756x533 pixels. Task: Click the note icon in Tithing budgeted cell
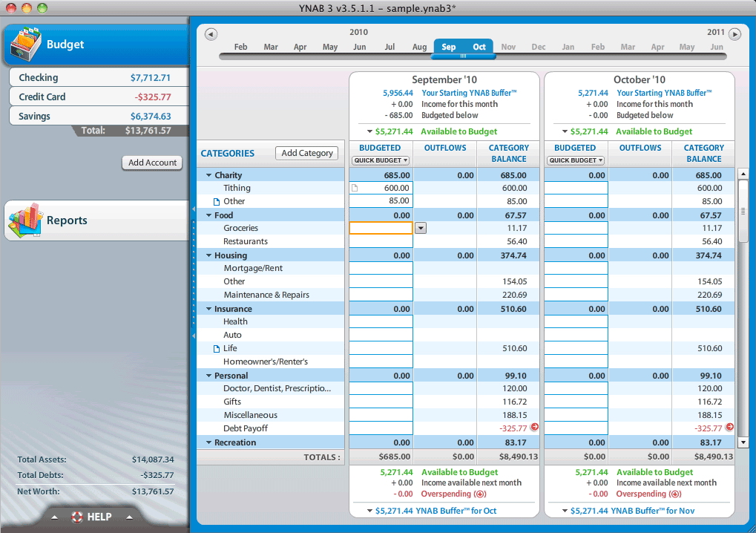pos(355,189)
